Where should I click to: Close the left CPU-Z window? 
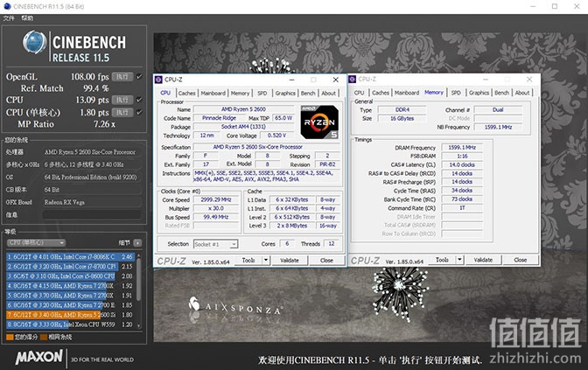click(x=336, y=80)
